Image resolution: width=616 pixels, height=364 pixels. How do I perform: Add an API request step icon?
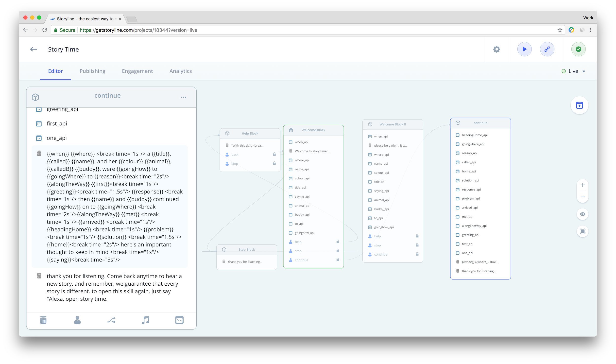[x=179, y=320]
